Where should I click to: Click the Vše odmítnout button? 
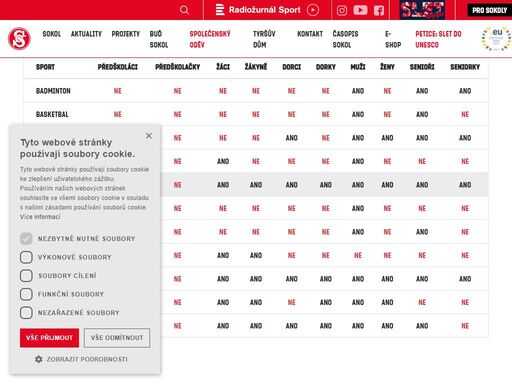pyautogui.click(x=117, y=338)
